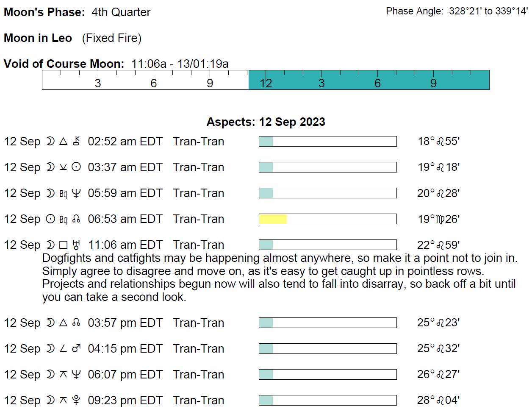The width and height of the screenshot is (532, 420).
Task: Select the Pluto glyph in the 09:23 pm row
Action: point(76,400)
